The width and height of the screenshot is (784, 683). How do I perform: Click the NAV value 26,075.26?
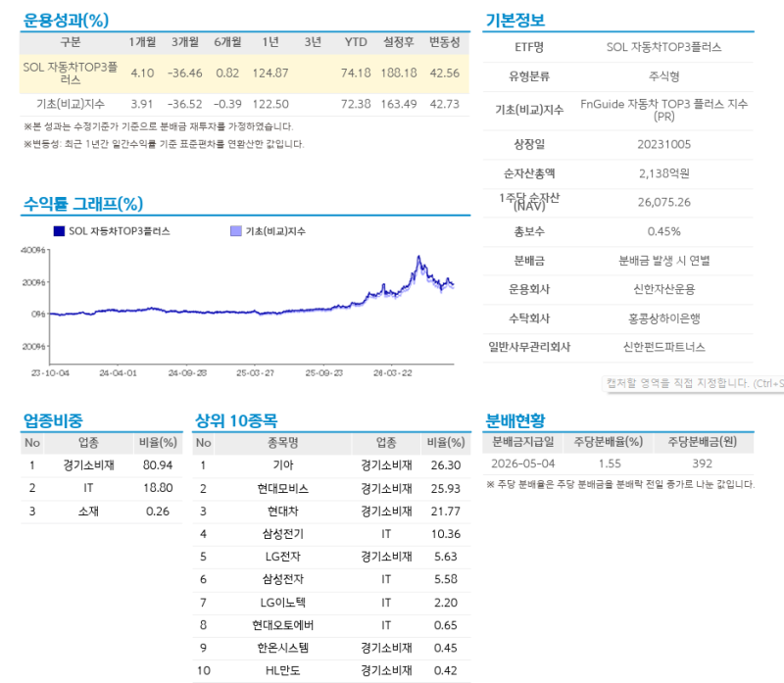pos(664,203)
